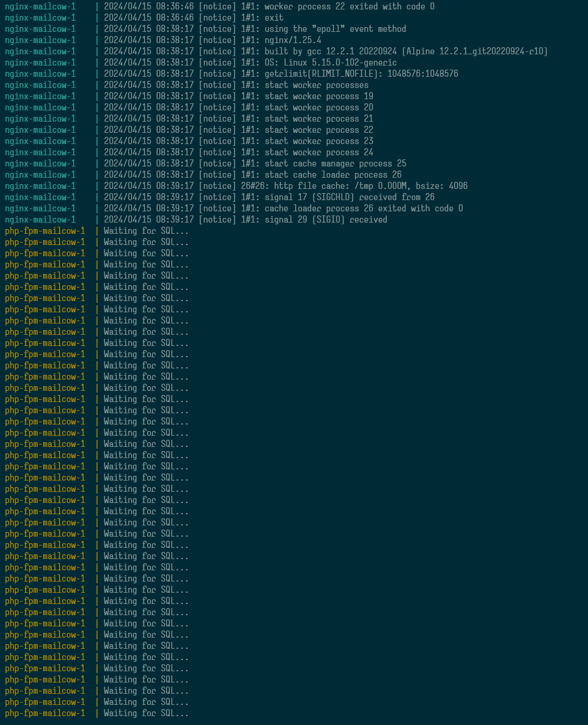Screen dimensions: 588x725
Task: Click the "worker process 22 exited" log line
Action: 349,6
